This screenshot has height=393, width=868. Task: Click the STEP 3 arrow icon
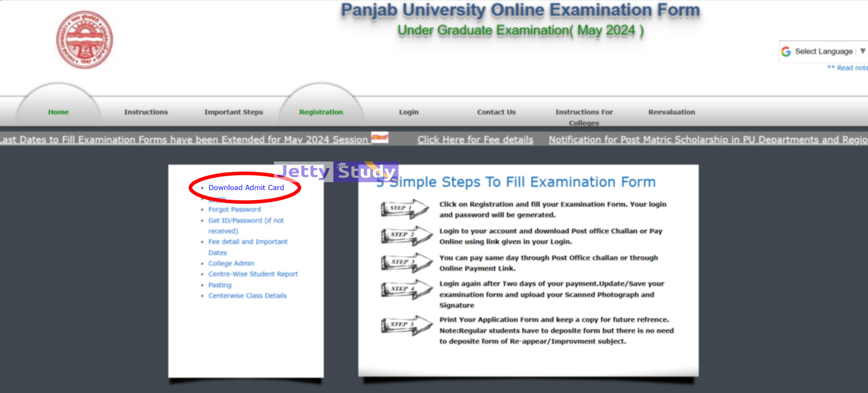[x=406, y=262]
